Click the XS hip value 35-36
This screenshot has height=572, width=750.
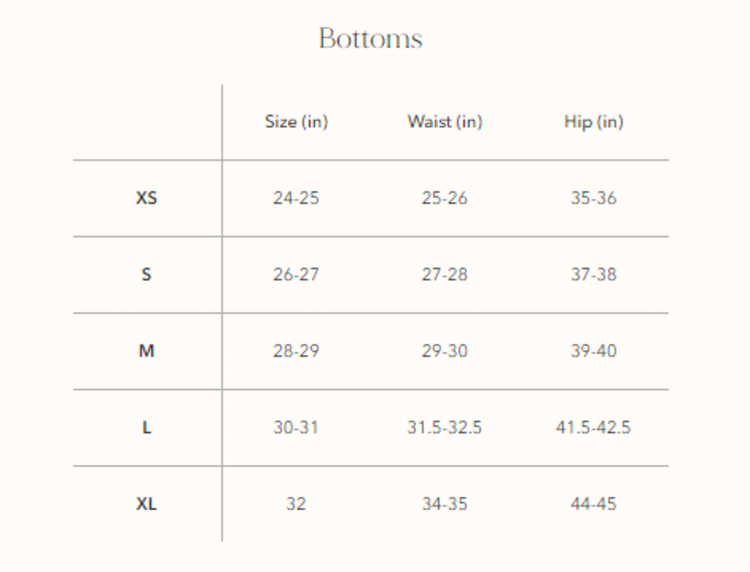pos(593,198)
